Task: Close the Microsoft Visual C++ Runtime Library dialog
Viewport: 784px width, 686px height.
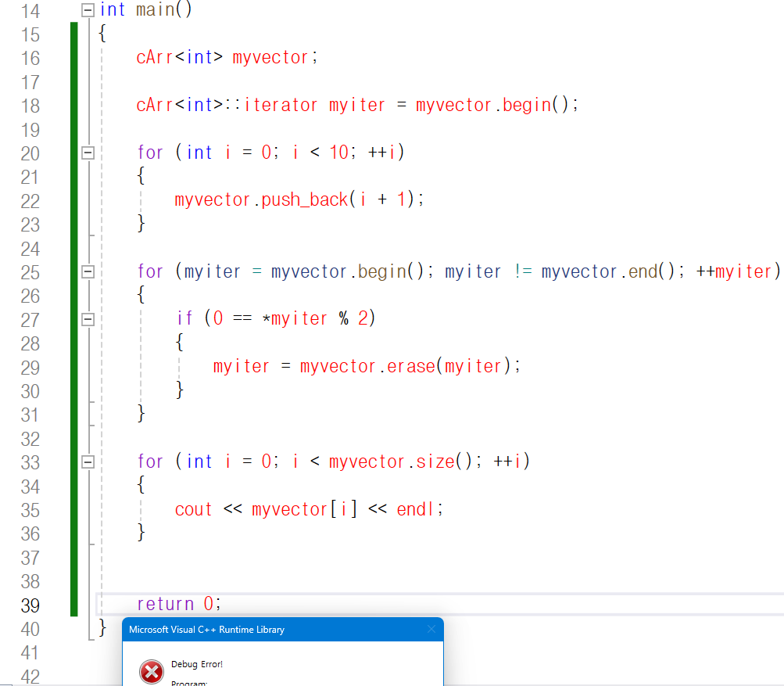Action: (x=431, y=630)
